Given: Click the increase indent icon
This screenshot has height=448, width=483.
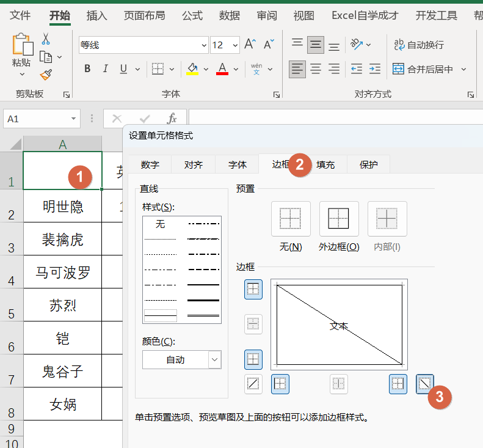Looking at the screenshot, I should [375, 69].
